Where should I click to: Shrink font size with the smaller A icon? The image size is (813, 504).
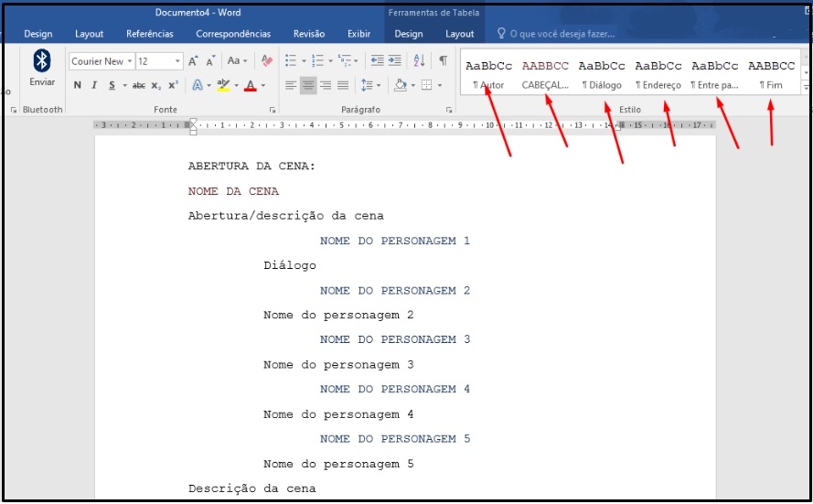pyautogui.click(x=210, y=61)
